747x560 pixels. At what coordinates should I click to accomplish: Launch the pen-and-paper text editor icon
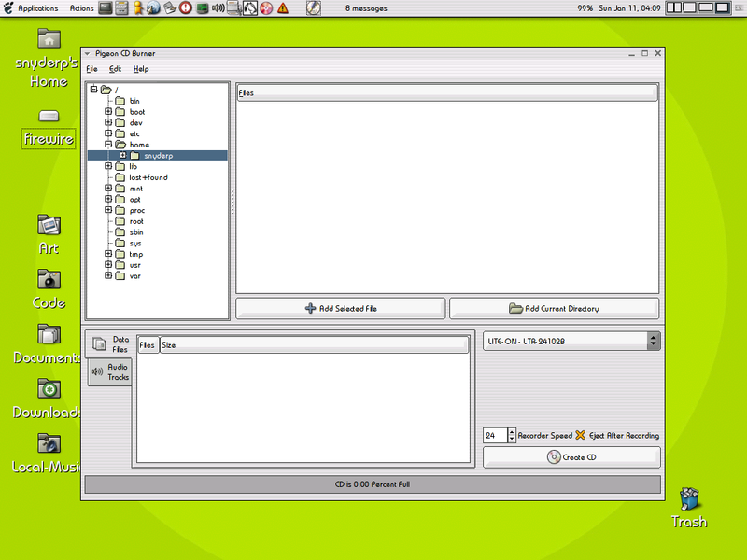pos(170,8)
